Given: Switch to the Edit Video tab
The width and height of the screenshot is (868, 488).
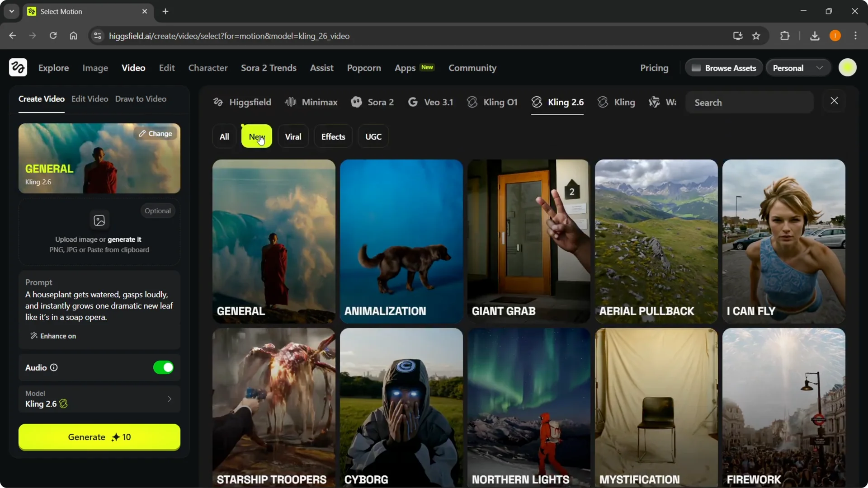Looking at the screenshot, I should tap(90, 99).
